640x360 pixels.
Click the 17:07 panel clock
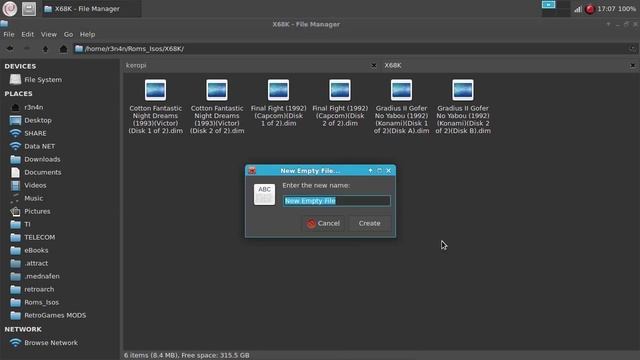[x=606, y=9]
